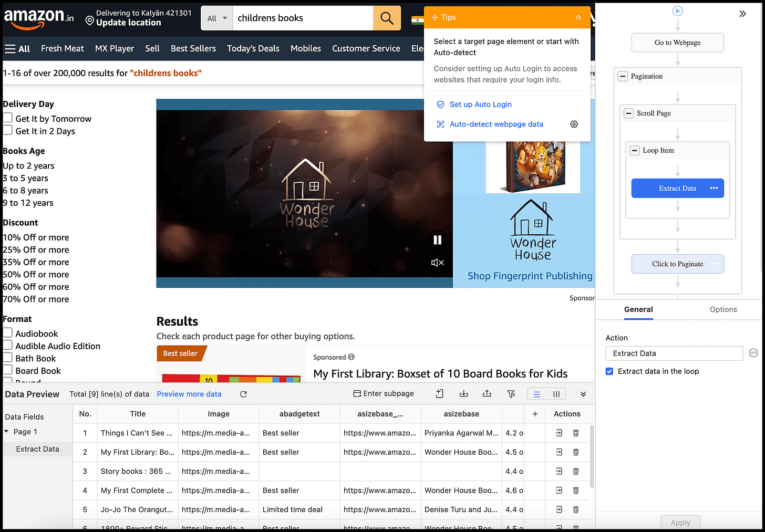Select Extract Data in Data Fields tree

(37, 449)
